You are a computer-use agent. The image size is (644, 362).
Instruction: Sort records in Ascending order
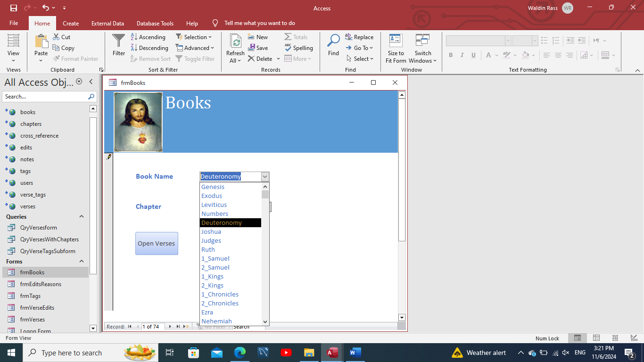[x=148, y=37]
